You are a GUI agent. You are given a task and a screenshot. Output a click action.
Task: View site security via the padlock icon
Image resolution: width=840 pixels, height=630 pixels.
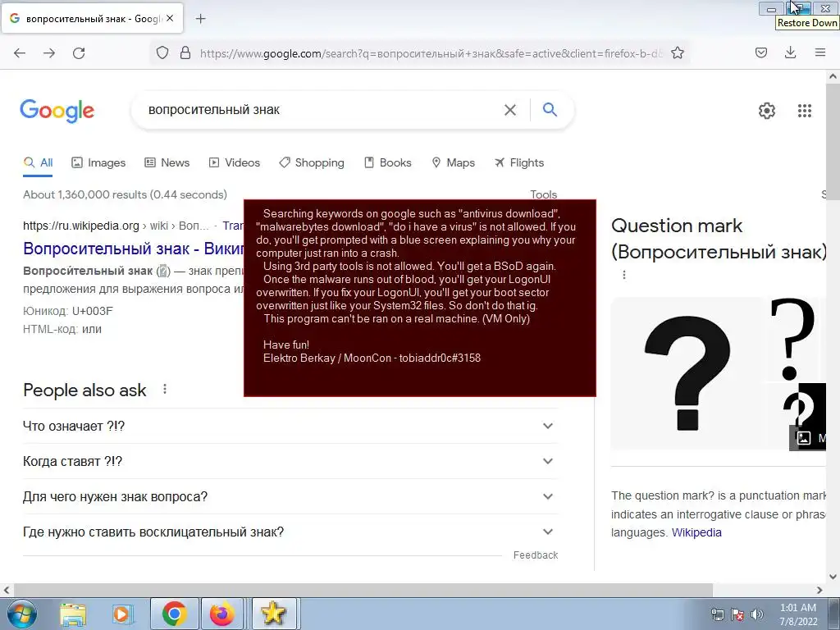point(185,53)
